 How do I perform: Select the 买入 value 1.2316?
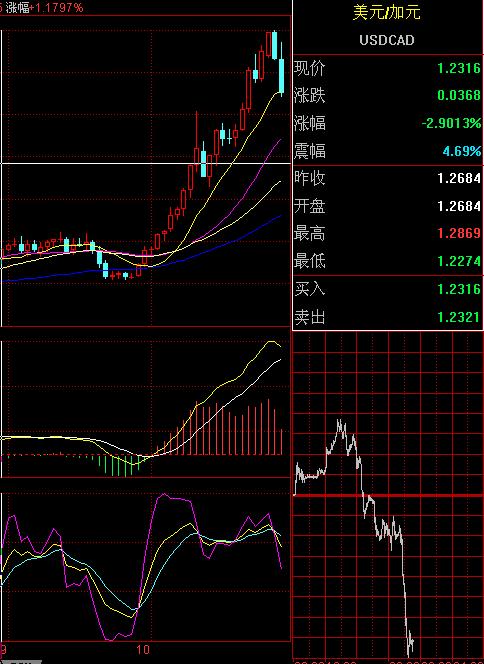pyautogui.click(x=459, y=289)
